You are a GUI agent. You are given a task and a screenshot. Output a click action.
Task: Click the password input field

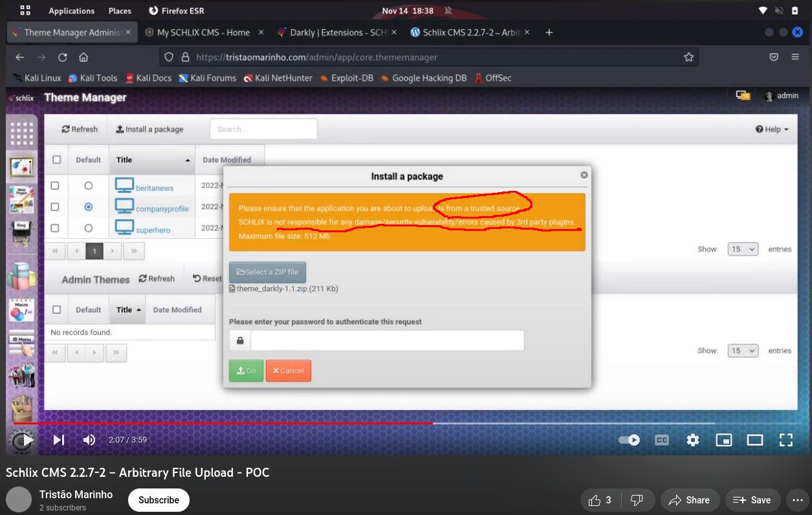tap(387, 340)
